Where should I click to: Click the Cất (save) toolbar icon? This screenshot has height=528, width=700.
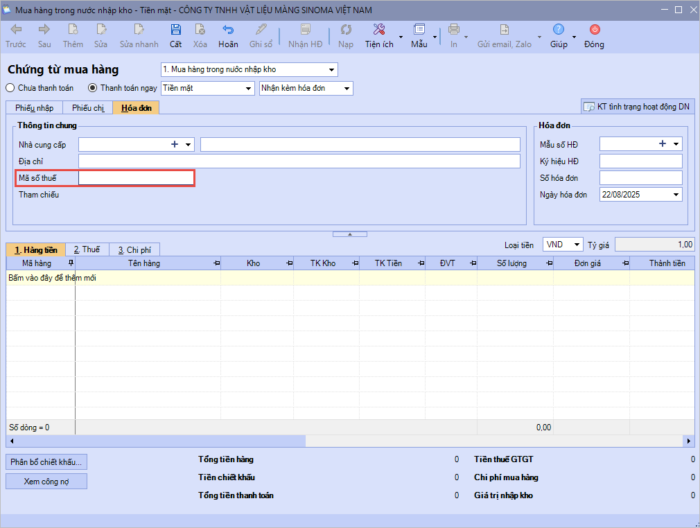175,31
